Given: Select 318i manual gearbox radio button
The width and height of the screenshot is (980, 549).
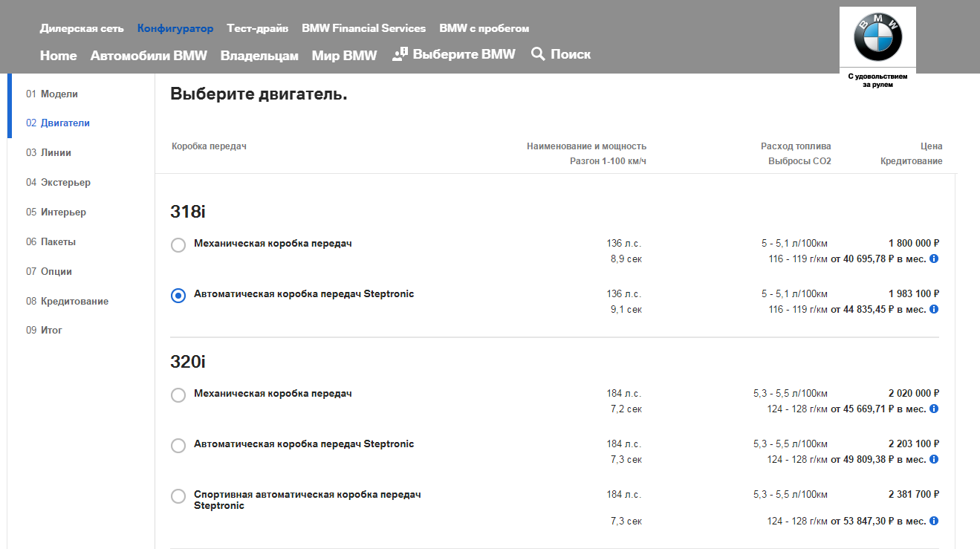Looking at the screenshot, I should pos(178,245).
